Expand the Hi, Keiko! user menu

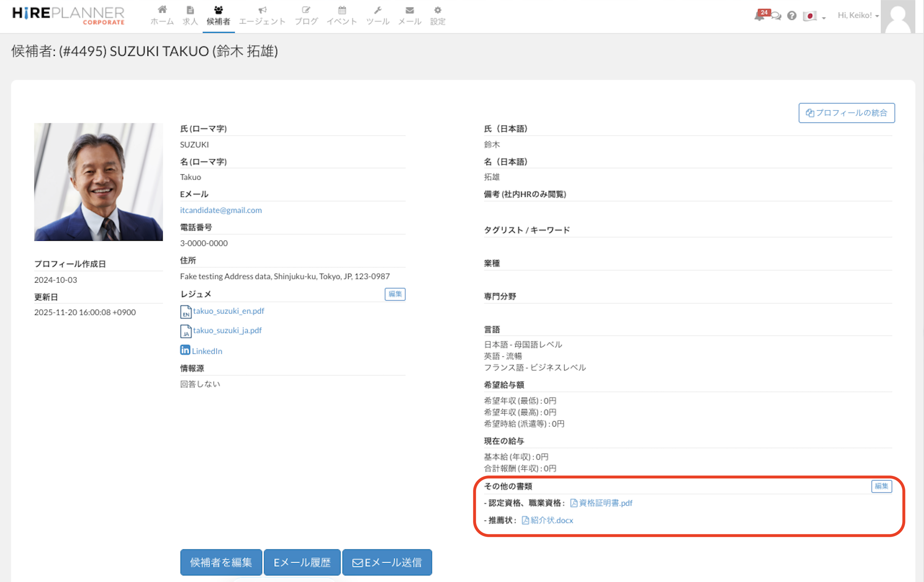pyautogui.click(x=858, y=15)
